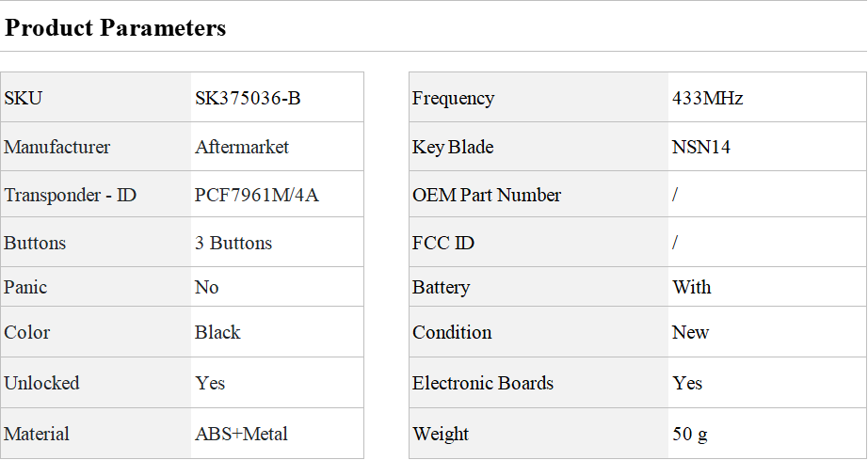Click the Frequency label cell

coord(538,97)
